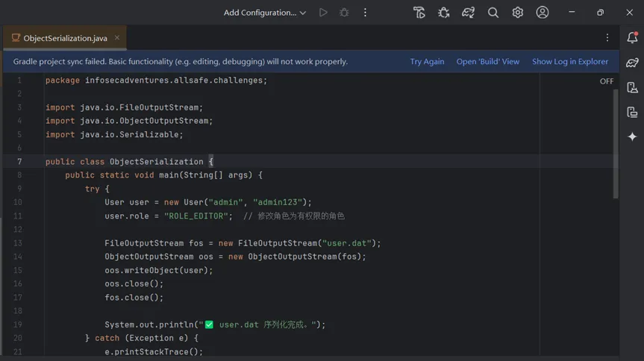Click the editor vertical scrollbar
The height and width of the screenshot is (361, 644).
click(x=616, y=142)
